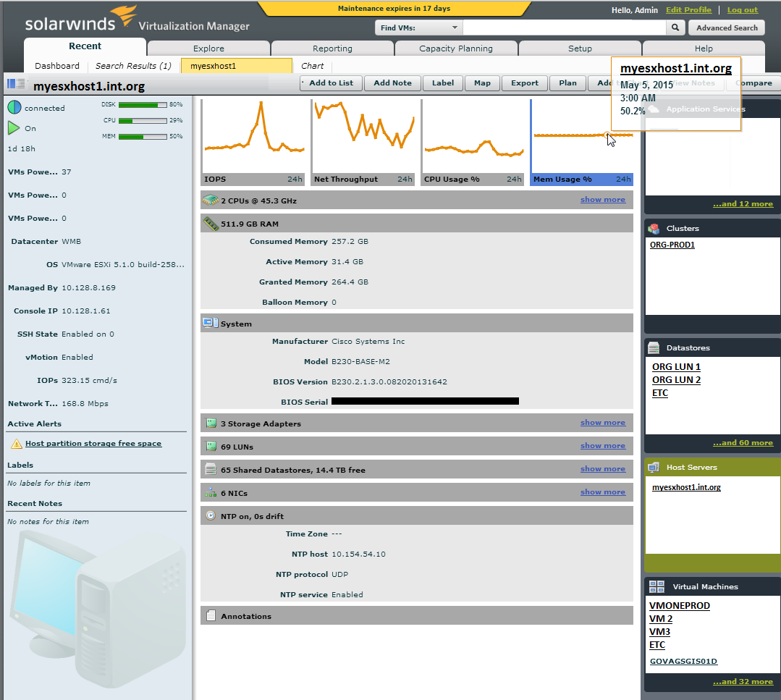Open the Find VMs dropdown
The image size is (781, 700).
[x=418, y=28]
